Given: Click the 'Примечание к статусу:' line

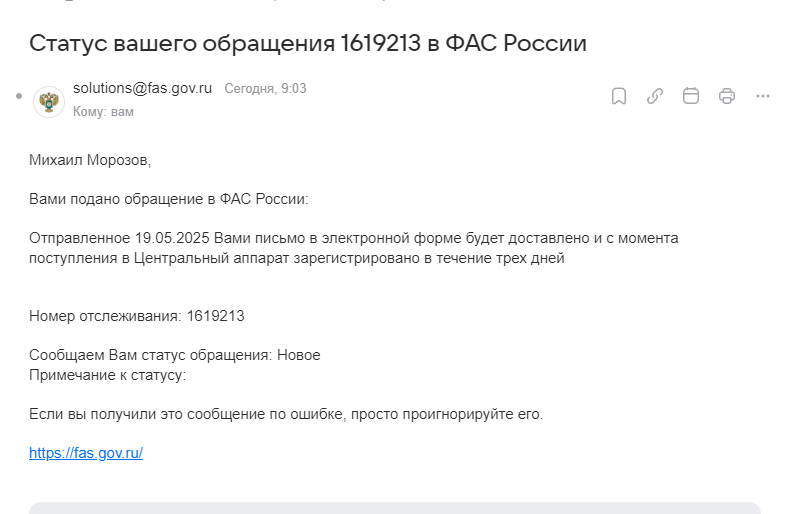Looking at the screenshot, I should point(108,376).
